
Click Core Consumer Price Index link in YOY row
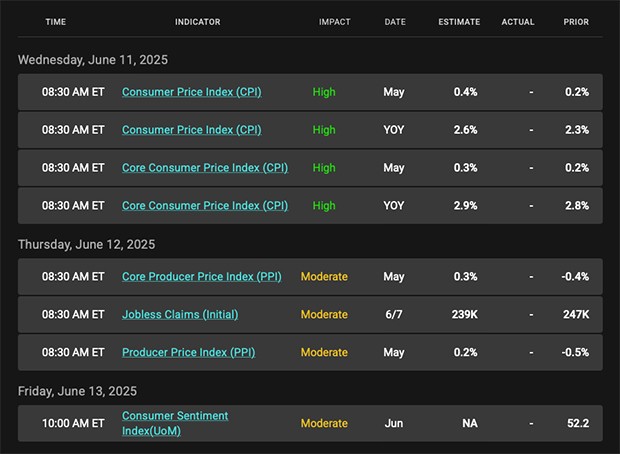coord(204,206)
